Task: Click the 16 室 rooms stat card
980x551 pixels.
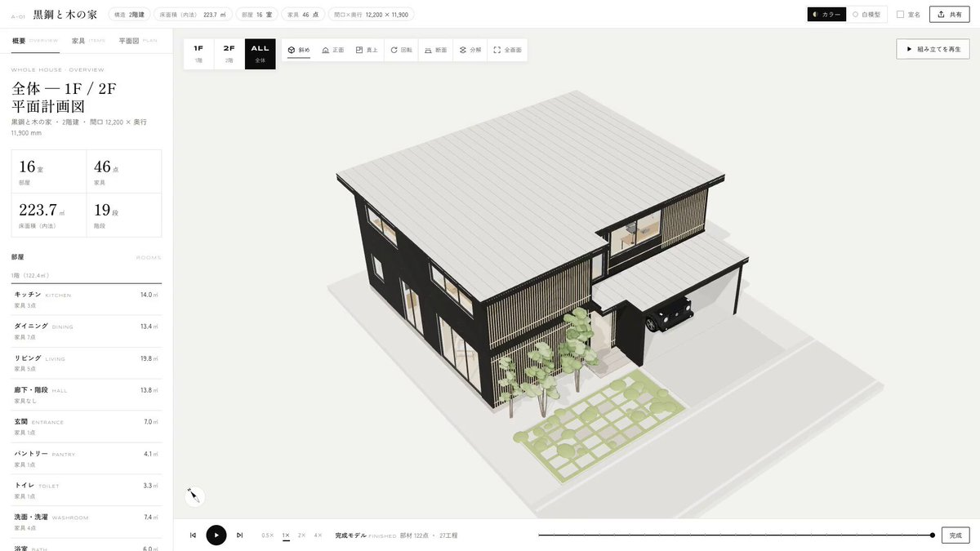Action: pyautogui.click(x=49, y=171)
